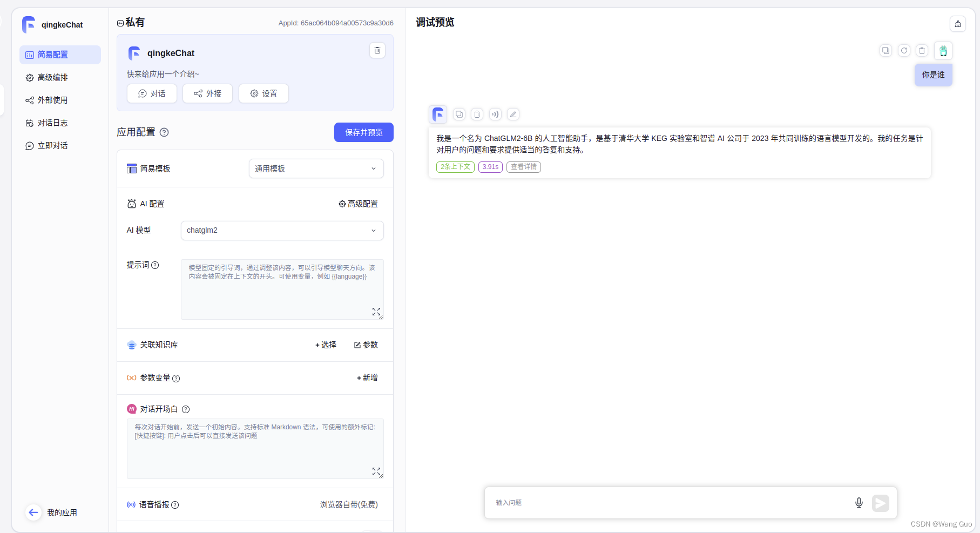Play the assistant reply as voice
The width and height of the screenshot is (980, 533).
tap(495, 114)
